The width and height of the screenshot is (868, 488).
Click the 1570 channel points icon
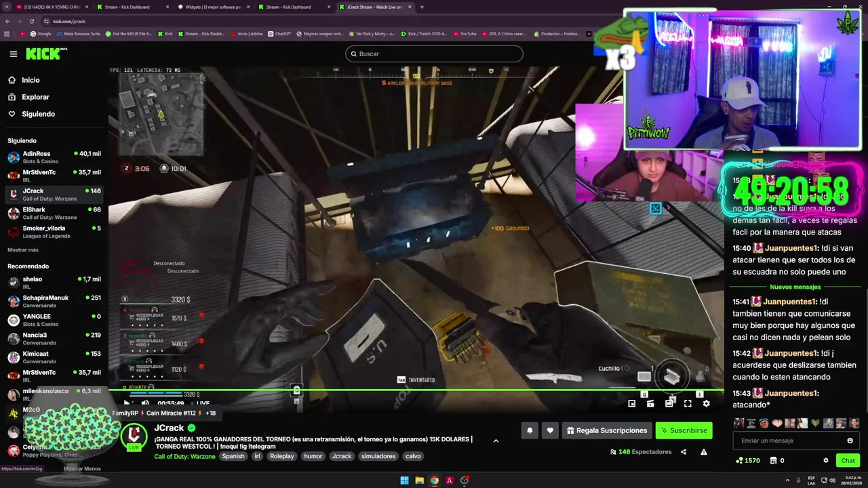pyautogui.click(x=739, y=460)
